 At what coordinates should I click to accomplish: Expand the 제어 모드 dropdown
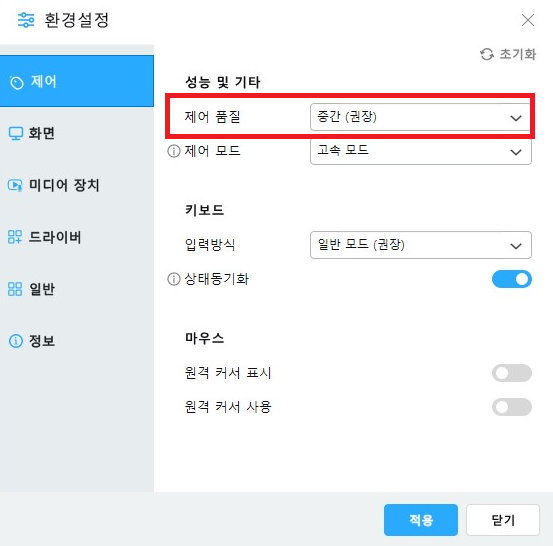pos(420,151)
